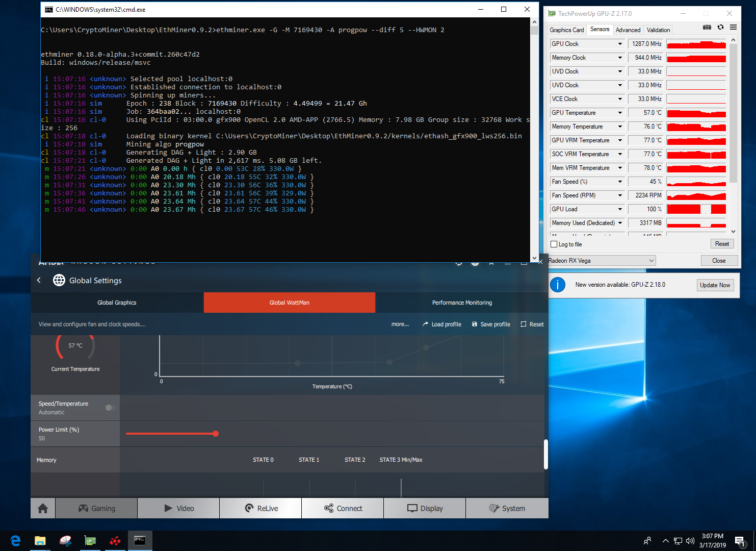This screenshot has width=756, height=551.
Task: Show hidden system tray icons
Action: tap(665, 541)
